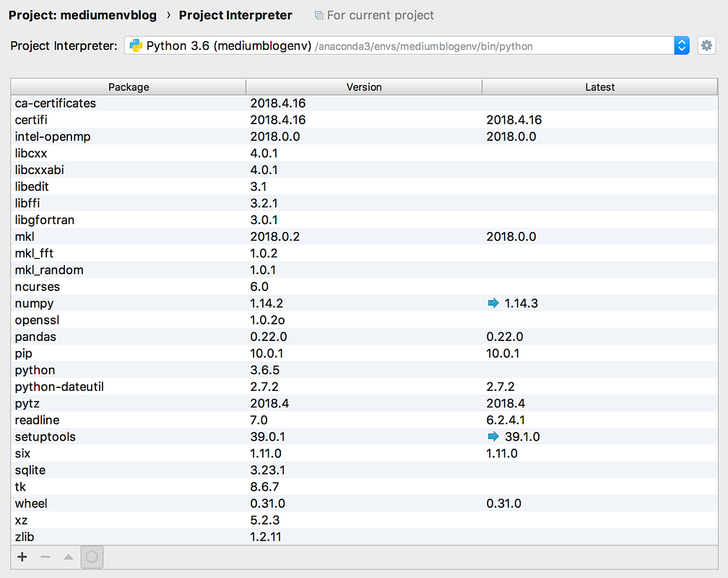Remove a package using the minus icon
The height and width of the screenshot is (578, 728).
click(x=44, y=556)
